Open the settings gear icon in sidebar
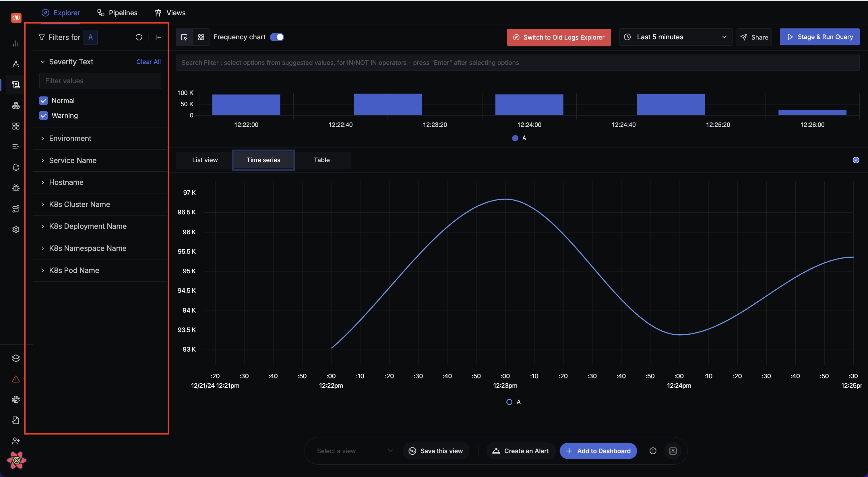This screenshot has height=477, width=868. 16,229
